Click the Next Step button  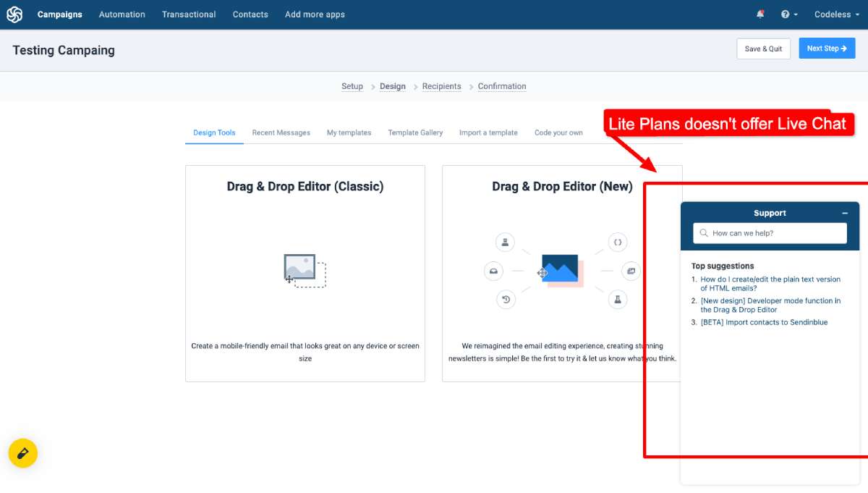pos(827,48)
